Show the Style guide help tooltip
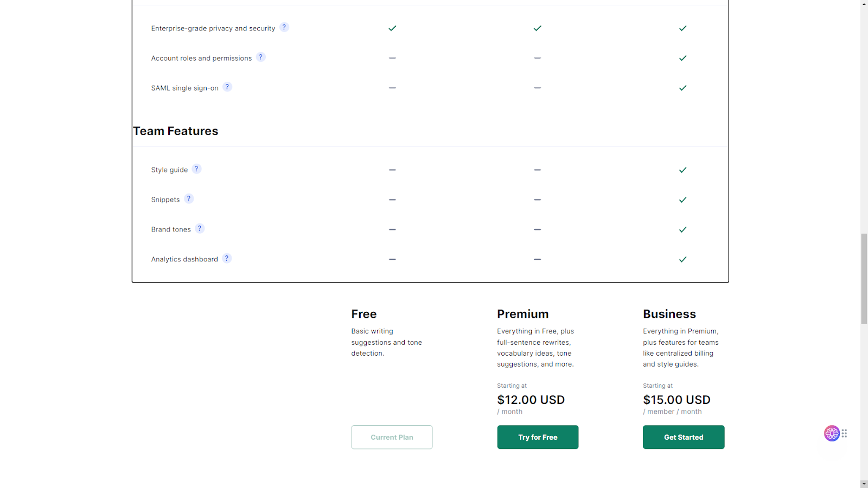Screen dimensions: 868x488 pos(197,169)
